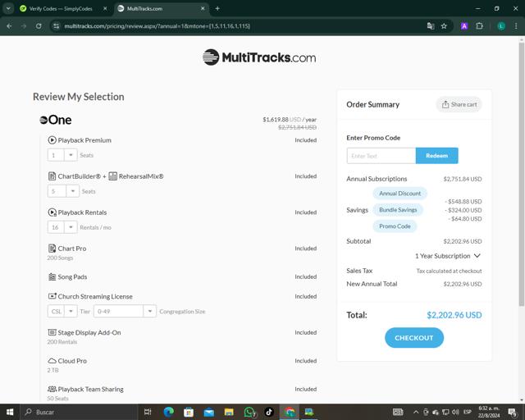The width and height of the screenshot is (525, 420).
Task: Open WhatsApp from the taskbar
Action: click(249, 412)
